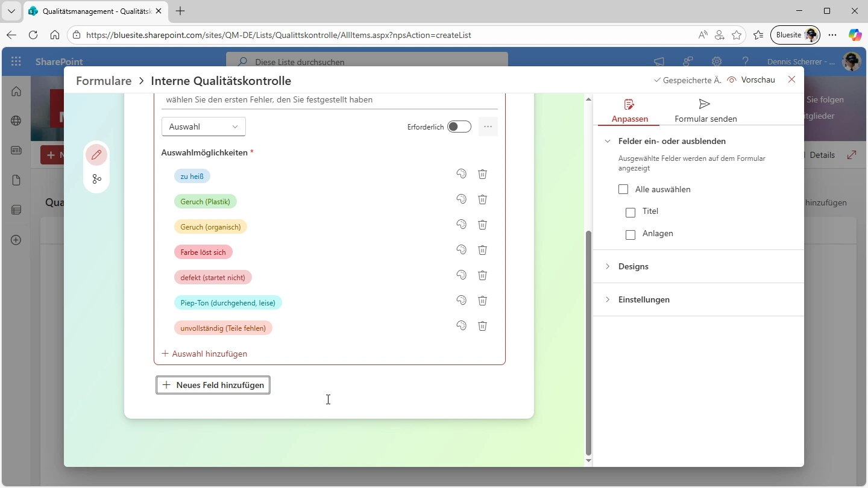Open SharePoint settings gear

[716, 61]
